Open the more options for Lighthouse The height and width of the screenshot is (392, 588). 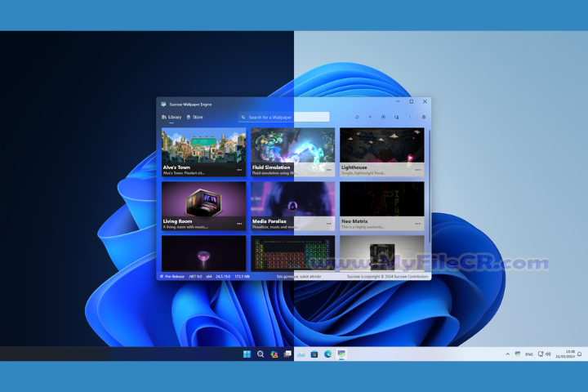point(417,170)
